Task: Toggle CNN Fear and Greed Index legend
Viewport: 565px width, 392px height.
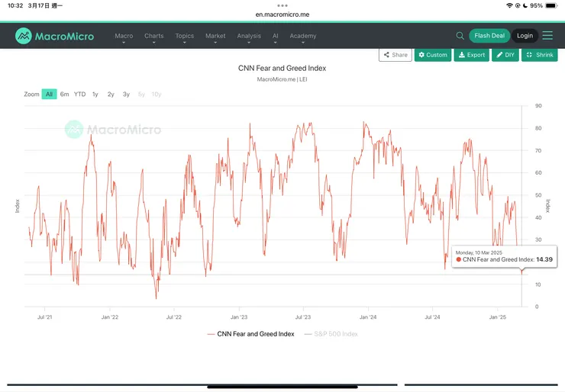Action: tap(250, 334)
